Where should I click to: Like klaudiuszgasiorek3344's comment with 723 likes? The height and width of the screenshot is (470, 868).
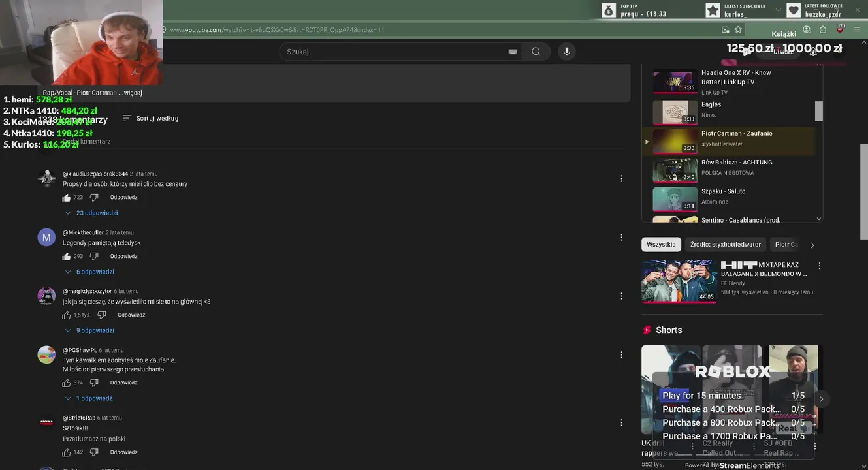coord(67,197)
